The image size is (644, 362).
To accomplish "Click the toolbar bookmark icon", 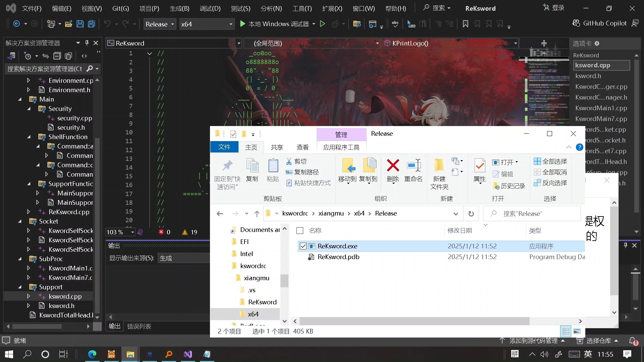I will click(466, 24).
